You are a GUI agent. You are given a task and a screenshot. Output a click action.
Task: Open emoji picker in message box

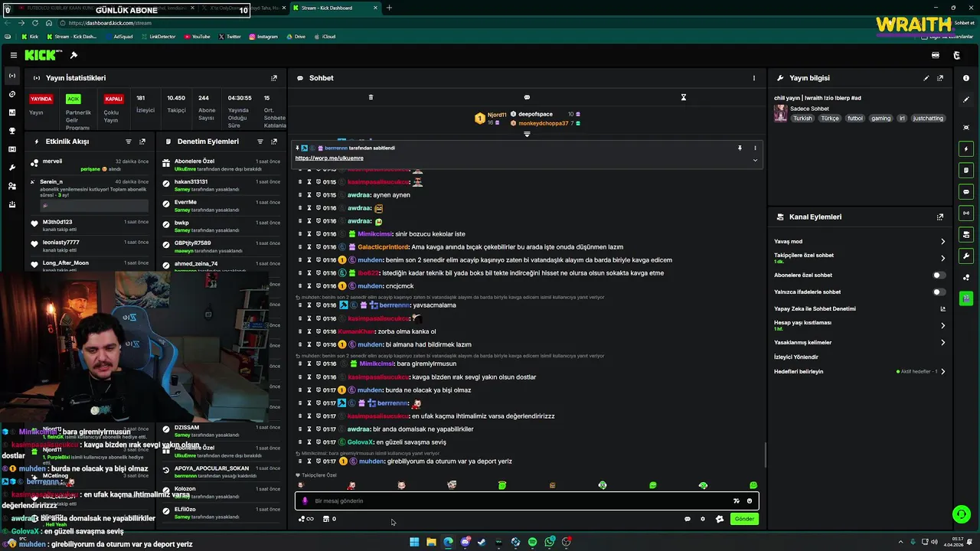pyautogui.click(x=750, y=501)
